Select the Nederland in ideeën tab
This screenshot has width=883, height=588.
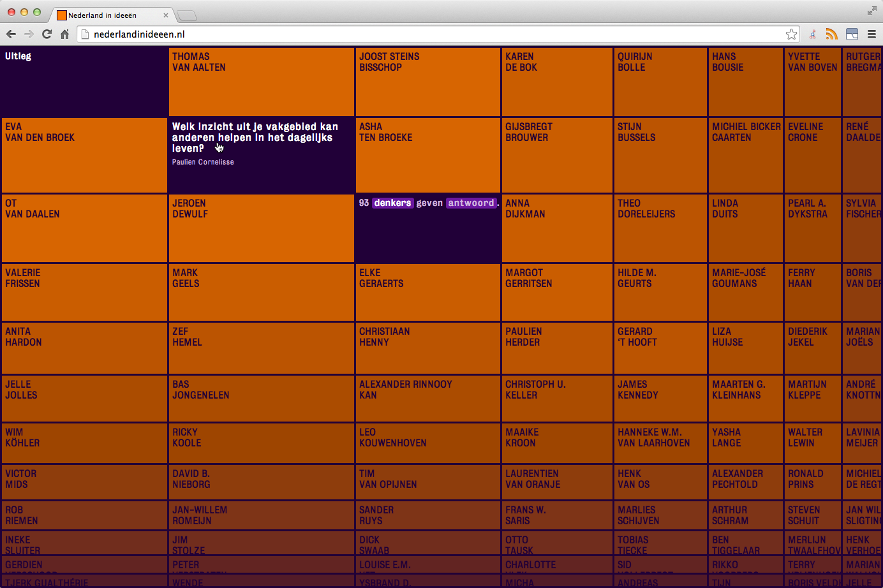[105, 15]
